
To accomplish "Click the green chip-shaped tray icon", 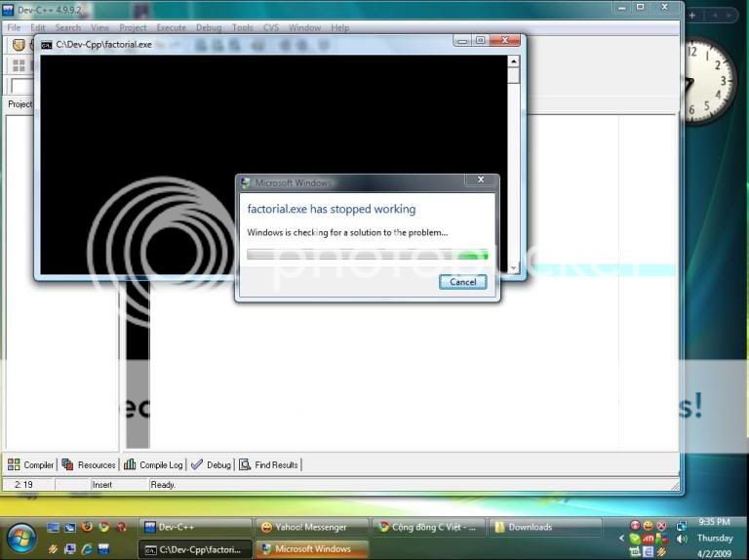I will tap(635, 551).
